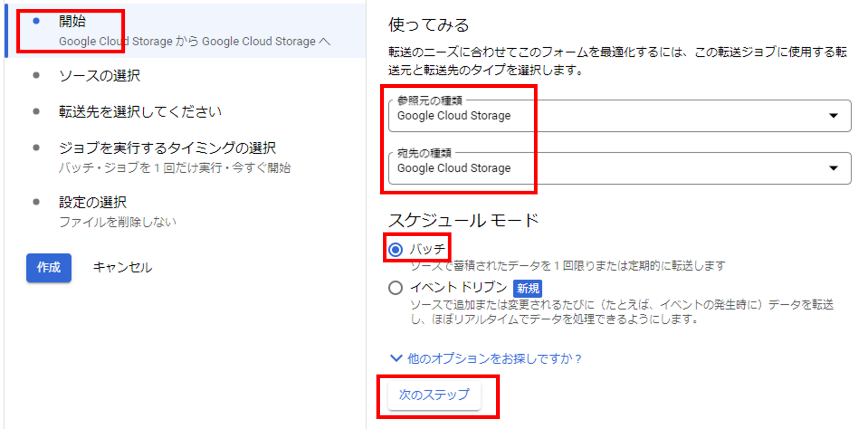The image size is (868, 429).
Task: Enable batch schedule mode option
Action: [395, 250]
